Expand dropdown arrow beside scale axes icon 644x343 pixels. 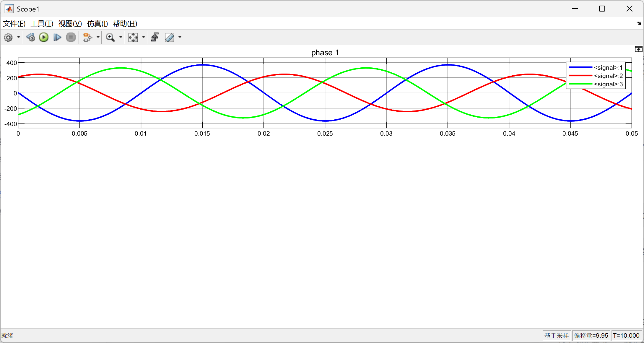click(x=144, y=38)
